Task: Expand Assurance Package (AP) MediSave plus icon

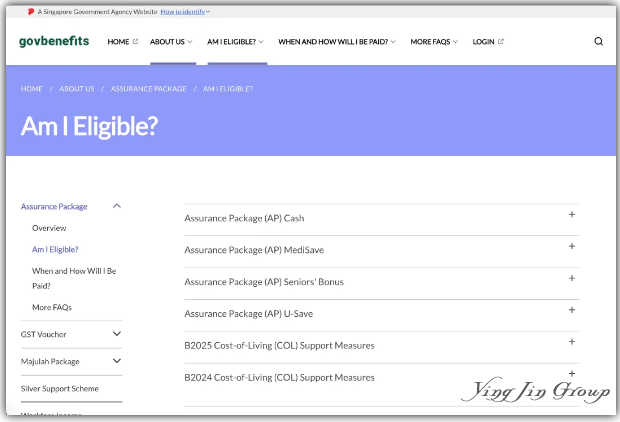Action: pos(572,247)
